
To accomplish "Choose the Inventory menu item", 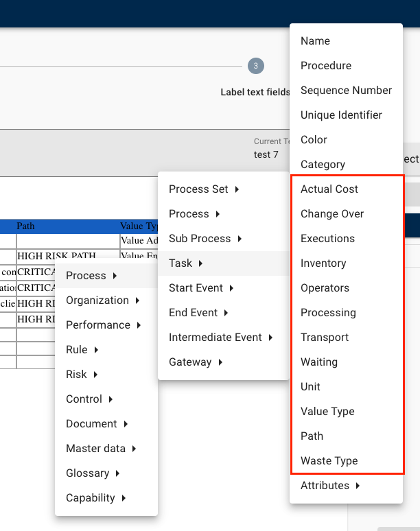I will [323, 263].
